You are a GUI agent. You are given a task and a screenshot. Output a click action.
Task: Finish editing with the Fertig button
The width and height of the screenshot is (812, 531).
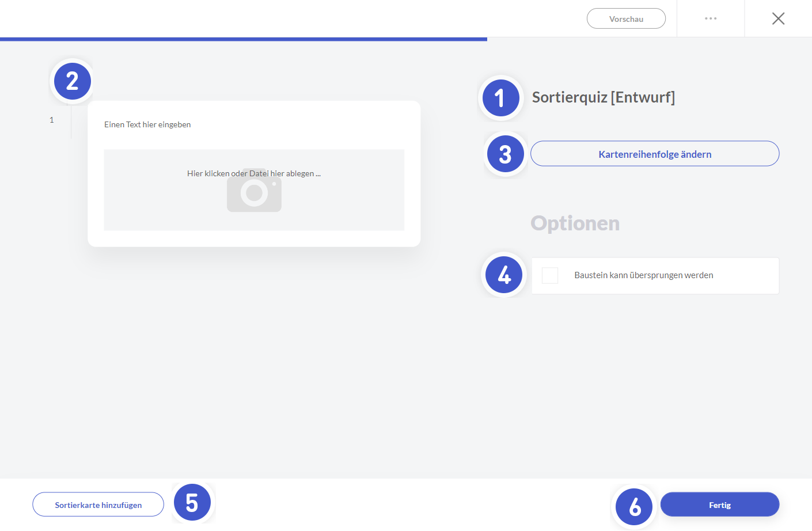click(x=719, y=505)
